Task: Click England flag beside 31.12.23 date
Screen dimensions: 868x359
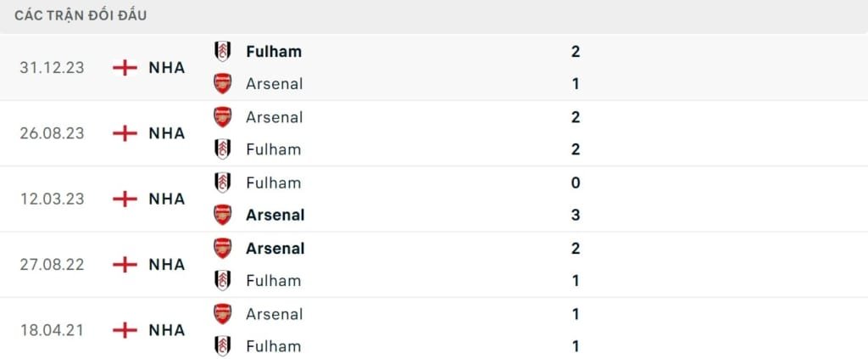Action: [125, 68]
